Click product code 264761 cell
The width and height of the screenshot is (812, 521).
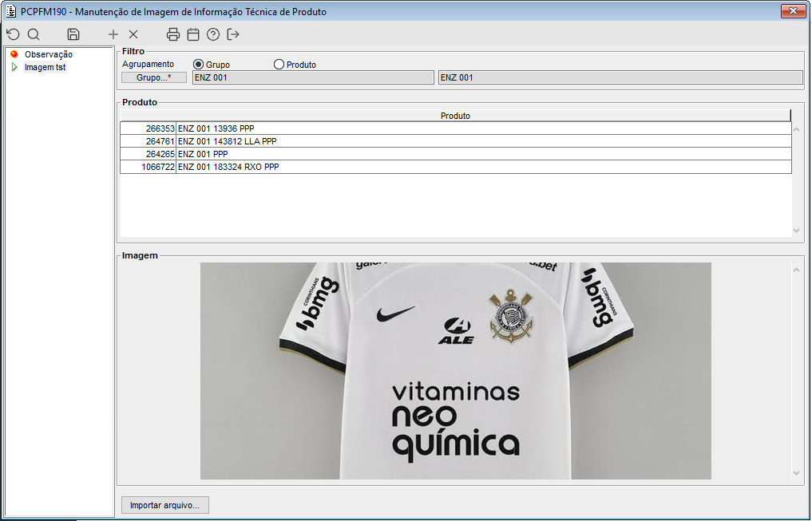pyautogui.click(x=148, y=141)
